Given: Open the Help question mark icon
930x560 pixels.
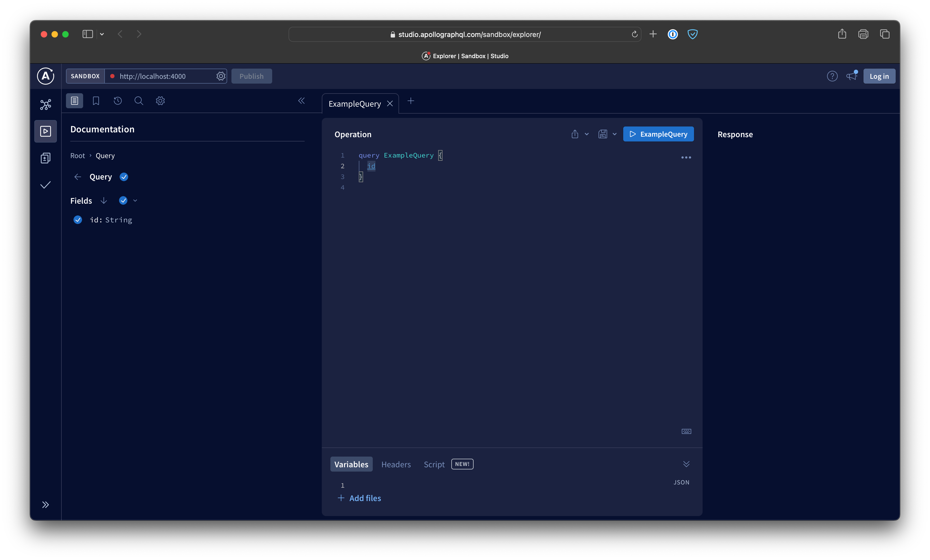Looking at the screenshot, I should click(x=832, y=76).
